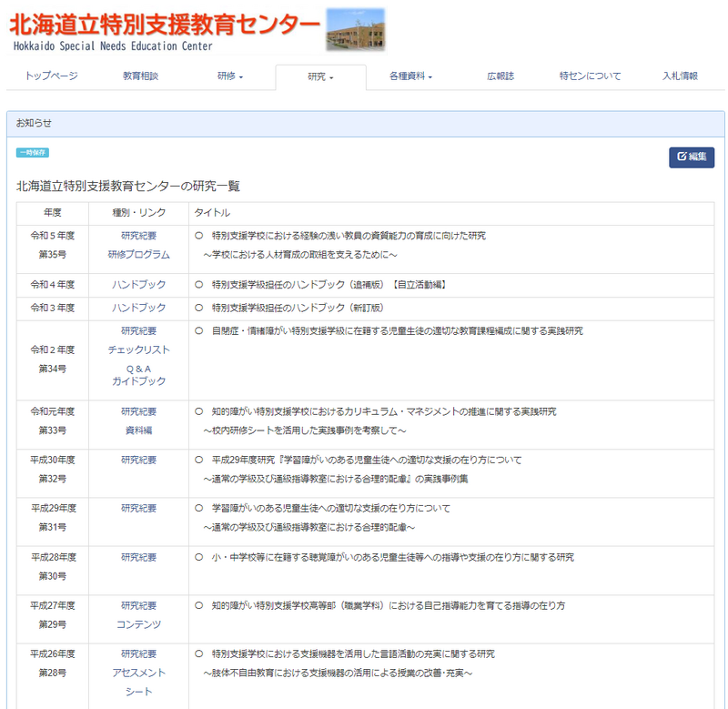Open the ハンドブック link for 令和3年度
The height and width of the screenshot is (709, 728).
point(139,308)
